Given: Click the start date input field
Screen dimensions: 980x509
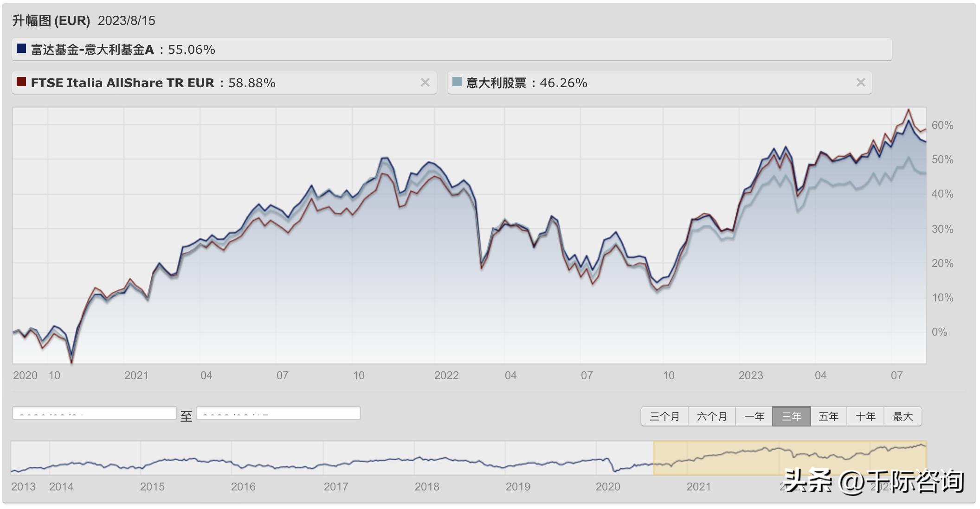Looking at the screenshot, I should (x=94, y=413).
